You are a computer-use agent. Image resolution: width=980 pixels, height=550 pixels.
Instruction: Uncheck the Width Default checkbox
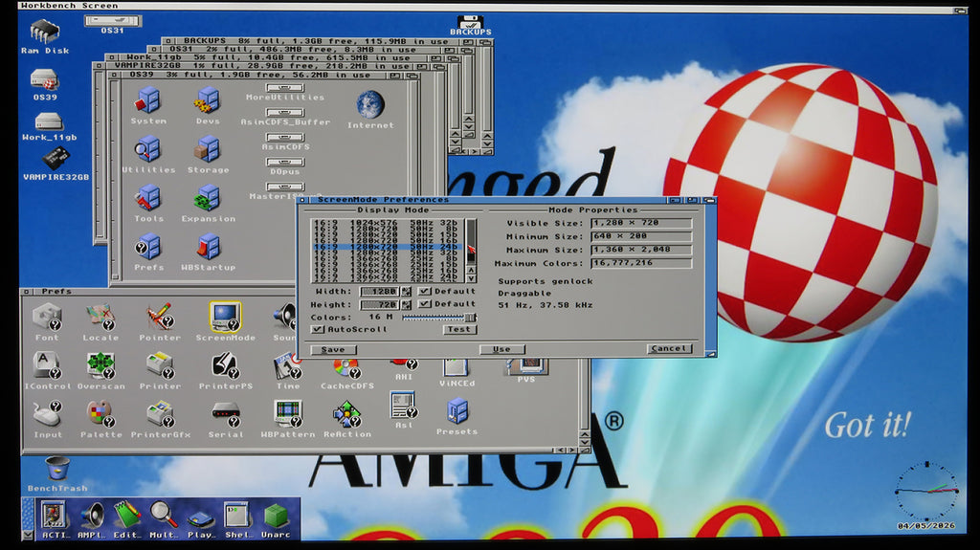425,291
